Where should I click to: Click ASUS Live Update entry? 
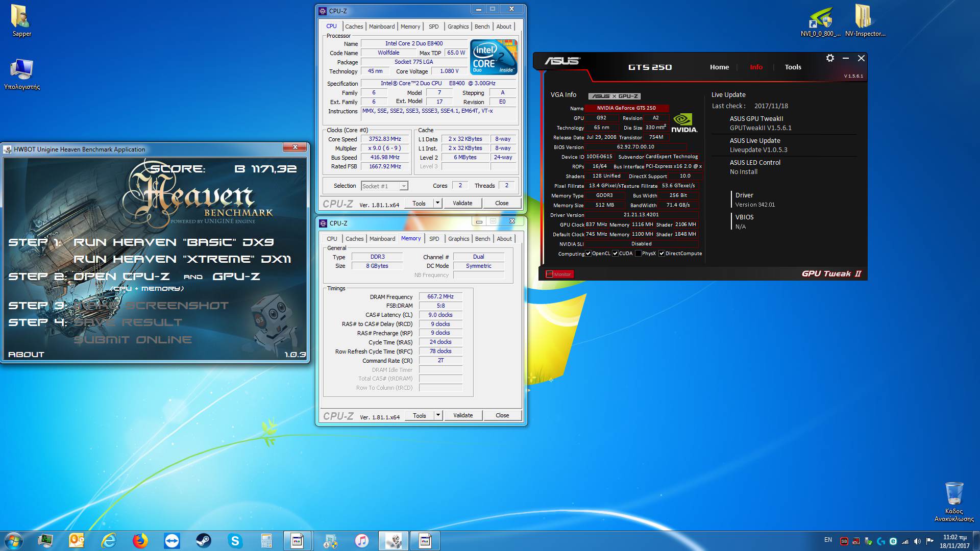point(758,145)
